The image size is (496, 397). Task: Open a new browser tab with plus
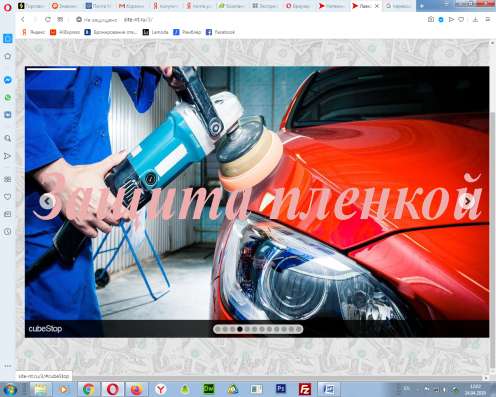(422, 6)
